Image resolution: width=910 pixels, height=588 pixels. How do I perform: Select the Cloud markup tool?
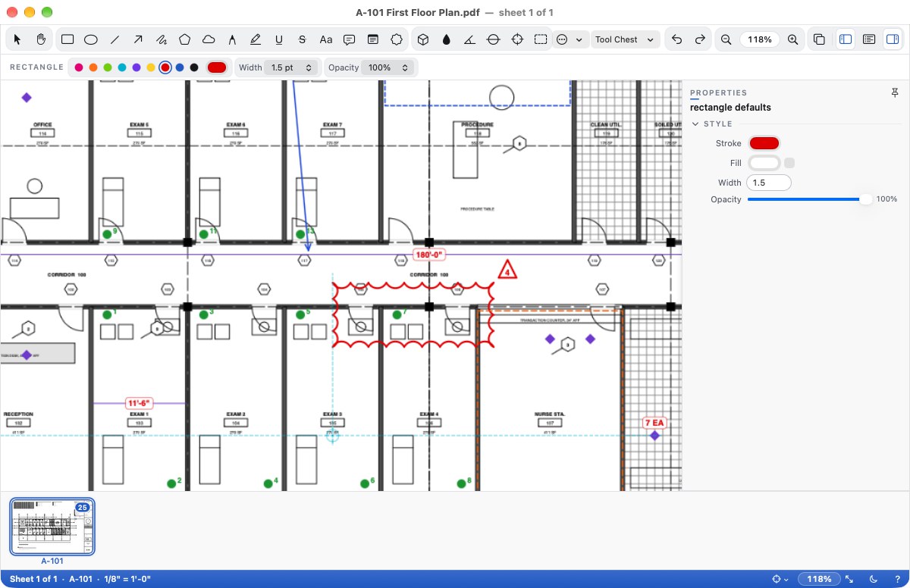tap(209, 39)
